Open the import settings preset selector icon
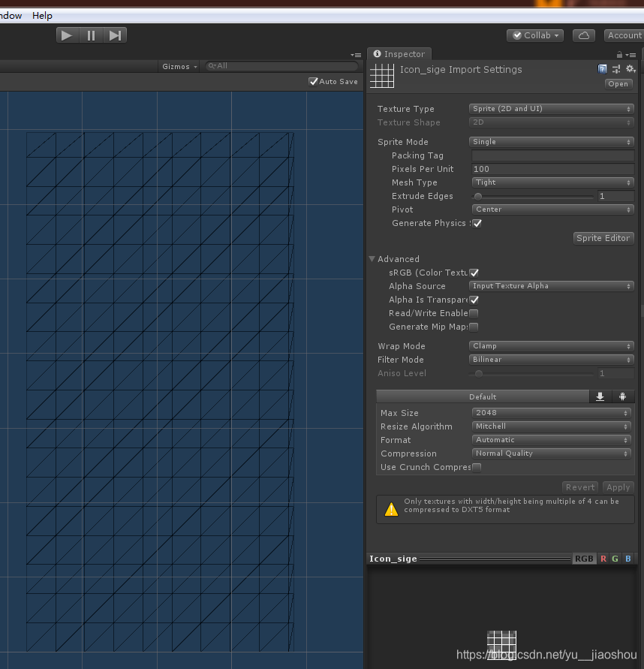This screenshot has height=669, width=644. point(616,69)
